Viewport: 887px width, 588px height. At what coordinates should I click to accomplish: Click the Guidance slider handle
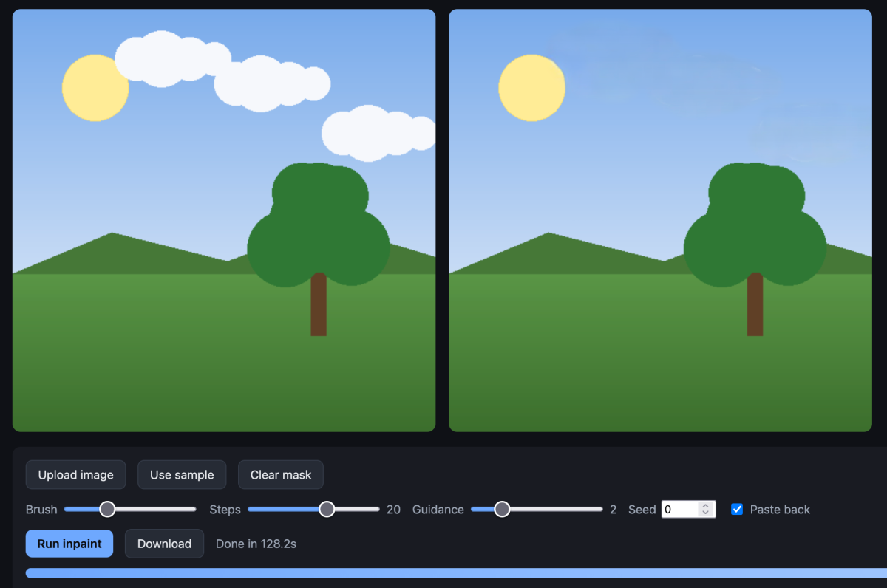(502, 509)
